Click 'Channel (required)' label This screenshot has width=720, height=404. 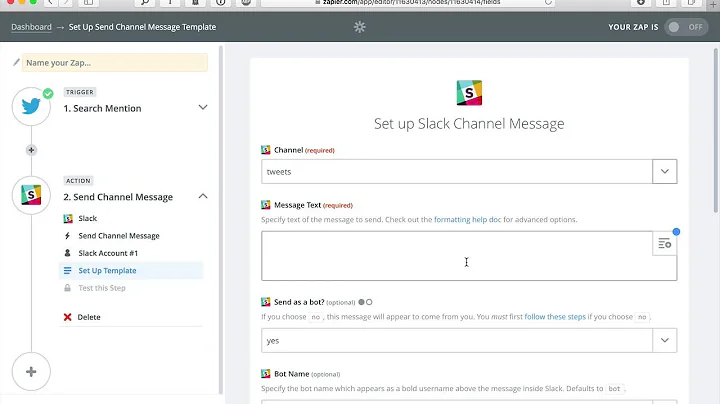304,150
